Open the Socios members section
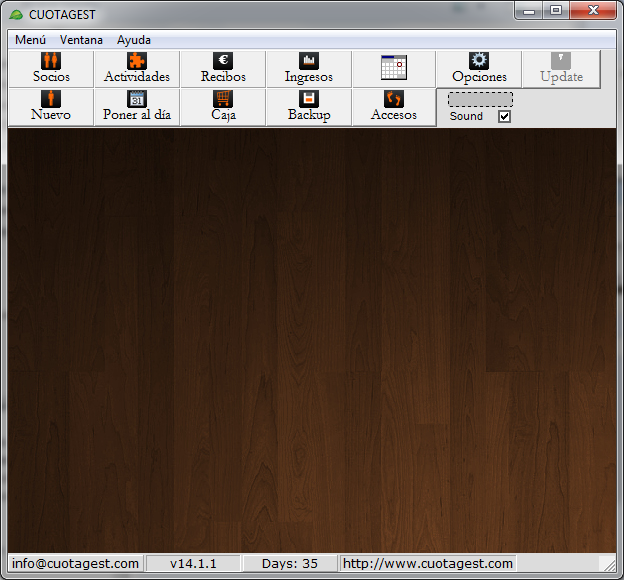 [x=51, y=69]
